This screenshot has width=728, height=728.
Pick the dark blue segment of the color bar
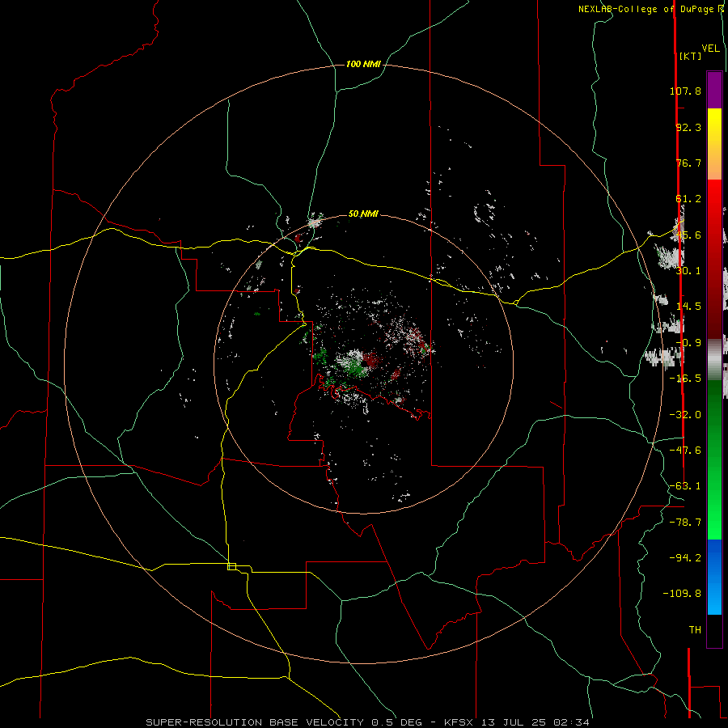click(x=714, y=557)
